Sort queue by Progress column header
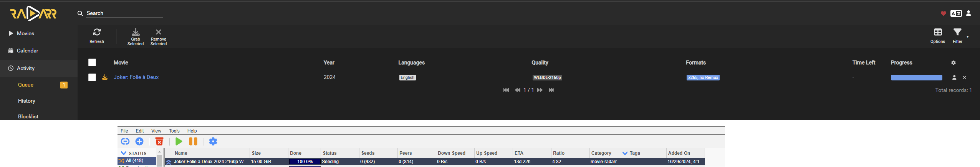980x167 pixels. (x=901, y=62)
